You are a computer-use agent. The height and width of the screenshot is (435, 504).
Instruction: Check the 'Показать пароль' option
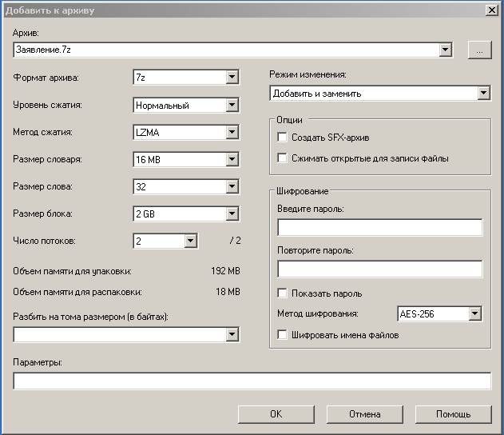[x=282, y=293]
